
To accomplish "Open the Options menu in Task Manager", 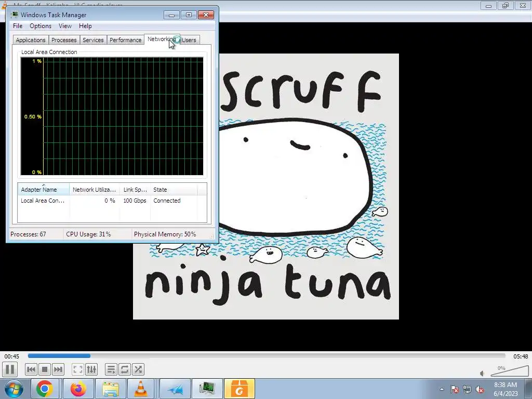I will pos(41,26).
